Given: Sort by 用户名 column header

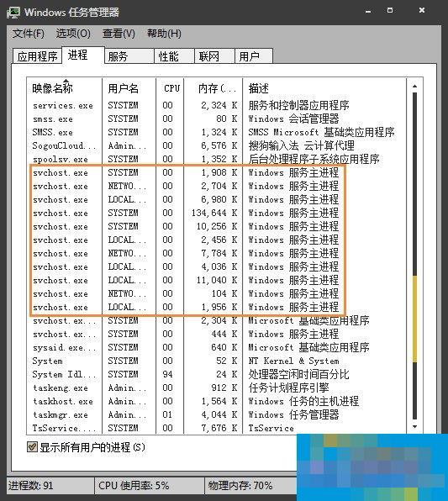Looking at the screenshot, I should click(x=129, y=88).
